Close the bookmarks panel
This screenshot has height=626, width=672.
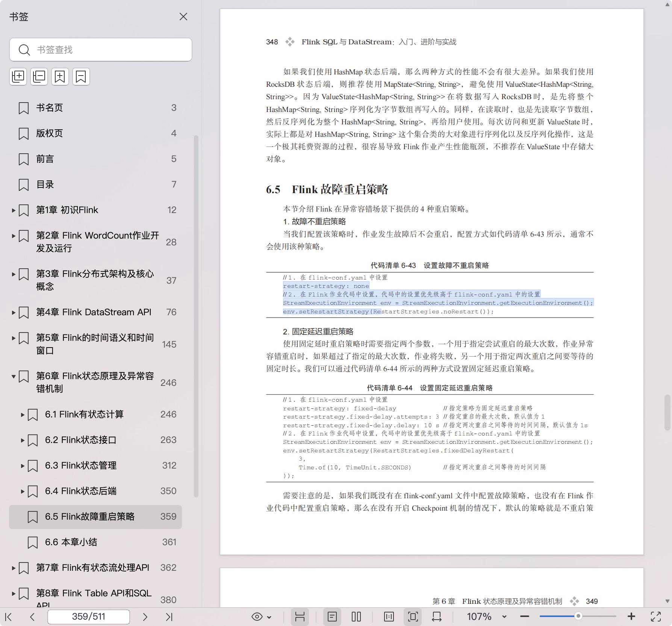coord(183,17)
